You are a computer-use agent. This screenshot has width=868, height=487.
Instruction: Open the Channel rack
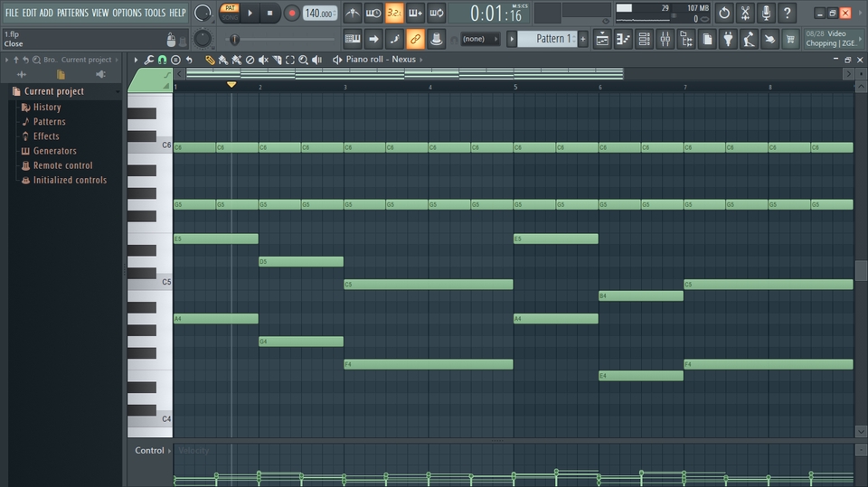tap(645, 39)
